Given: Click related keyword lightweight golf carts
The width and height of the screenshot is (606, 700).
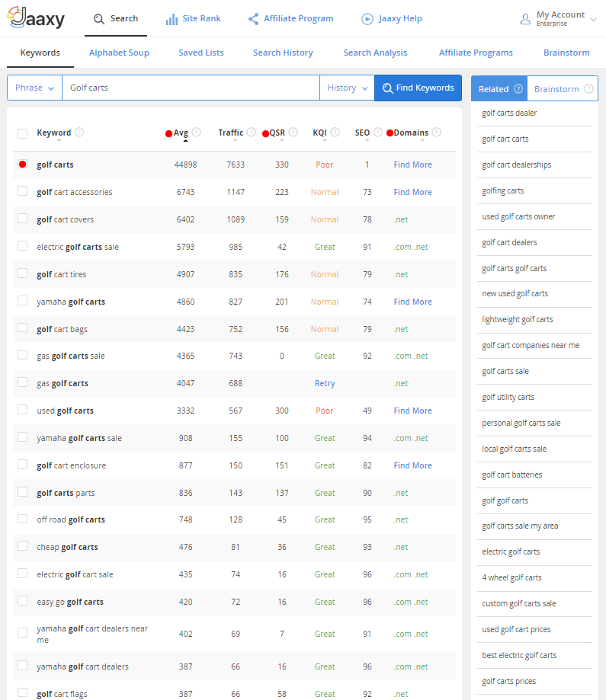Looking at the screenshot, I should [x=518, y=320].
